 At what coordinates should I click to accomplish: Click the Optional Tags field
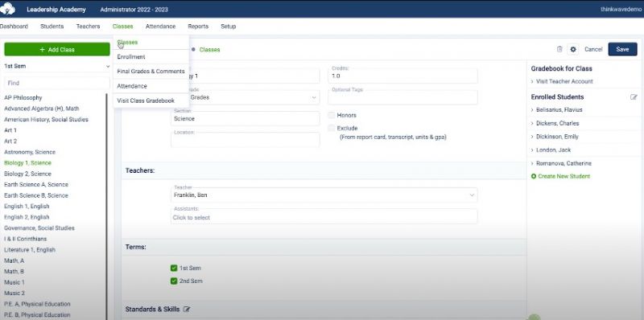pyautogui.click(x=402, y=97)
